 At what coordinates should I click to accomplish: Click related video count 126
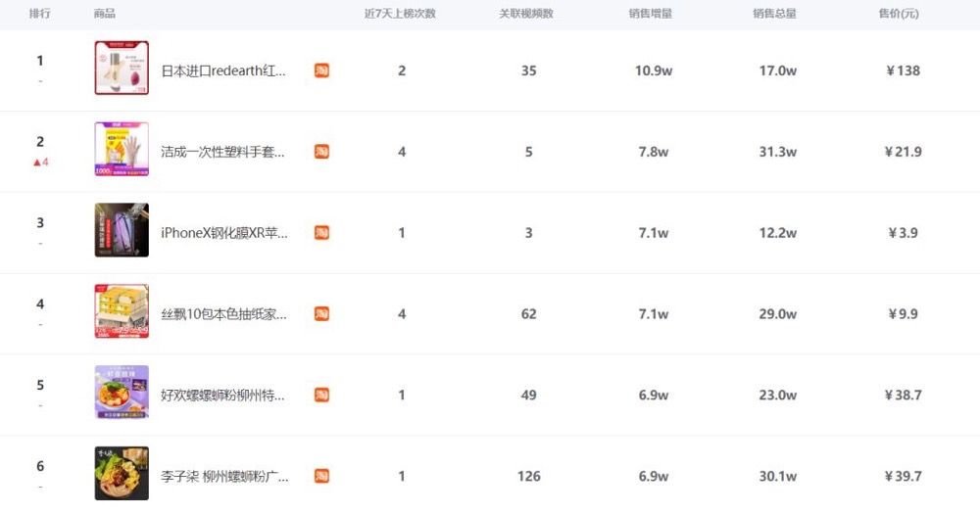click(x=529, y=476)
